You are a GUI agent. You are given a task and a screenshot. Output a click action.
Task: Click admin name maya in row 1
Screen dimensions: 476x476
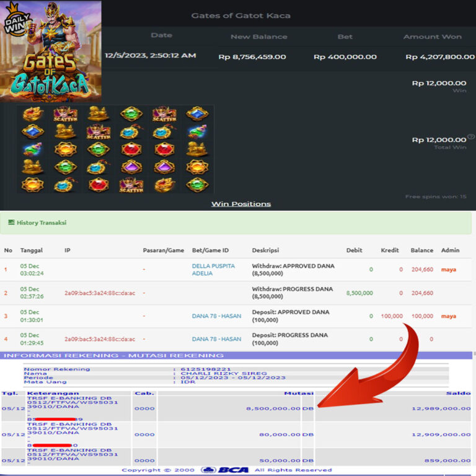(x=448, y=270)
